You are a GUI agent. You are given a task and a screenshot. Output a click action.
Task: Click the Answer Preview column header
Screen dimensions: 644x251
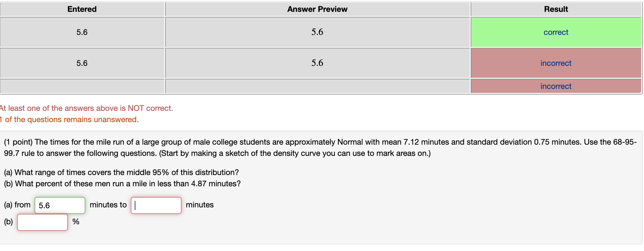[317, 9]
